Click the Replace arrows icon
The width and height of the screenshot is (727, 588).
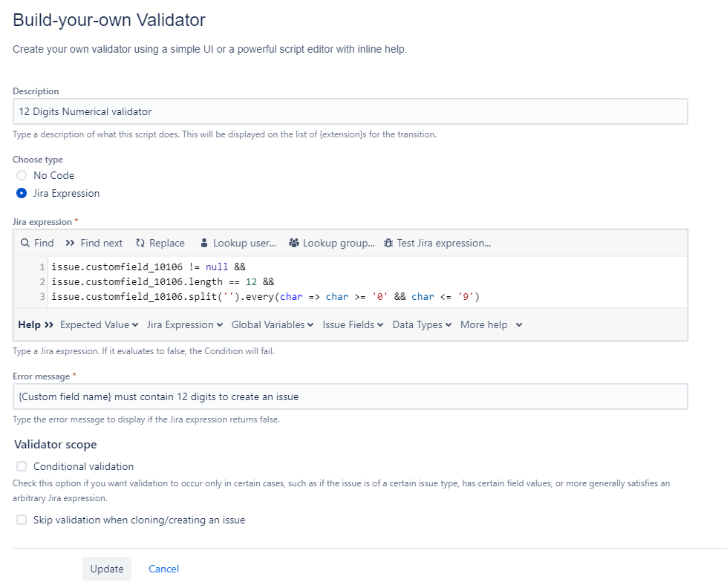coord(140,243)
